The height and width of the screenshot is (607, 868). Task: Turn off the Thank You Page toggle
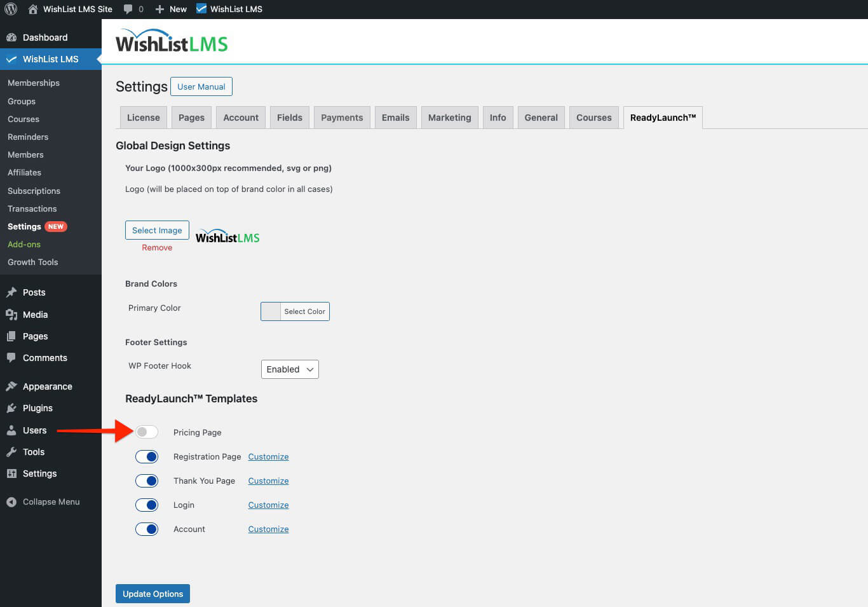147,481
